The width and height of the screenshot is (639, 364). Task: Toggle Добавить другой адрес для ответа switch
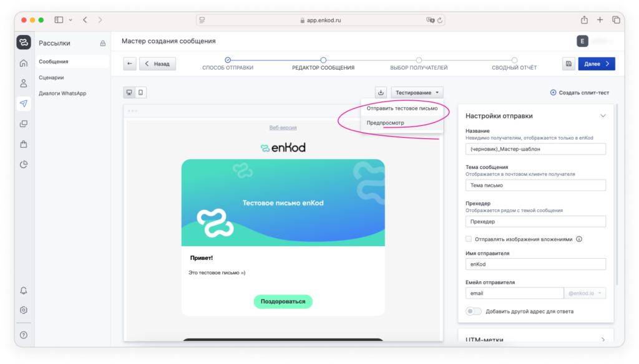click(474, 311)
